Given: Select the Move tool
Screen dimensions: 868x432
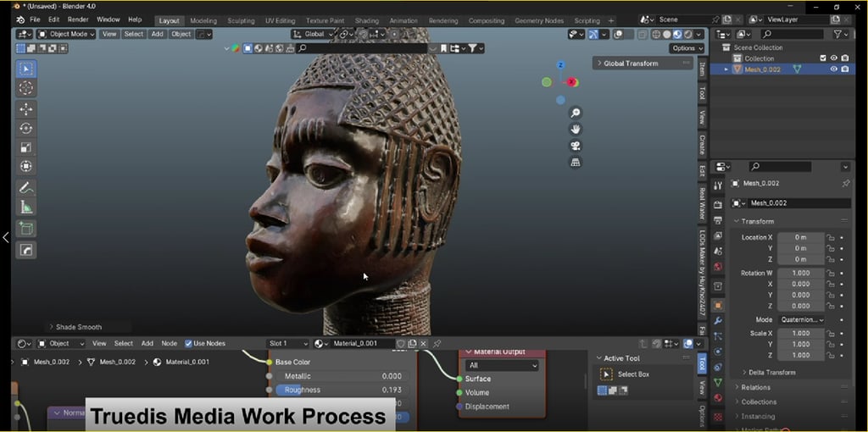Looking at the screenshot, I should click(x=26, y=109).
